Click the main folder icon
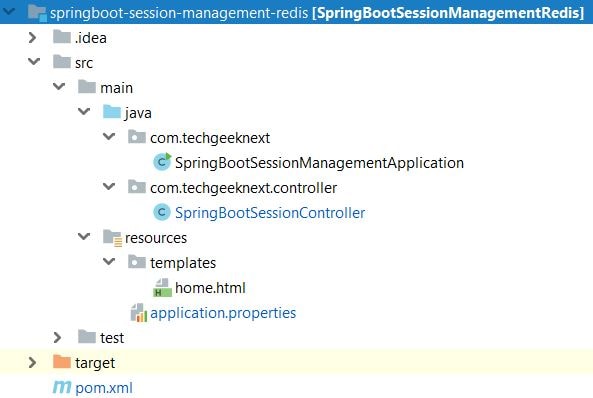This screenshot has height=398, width=593. [87, 87]
